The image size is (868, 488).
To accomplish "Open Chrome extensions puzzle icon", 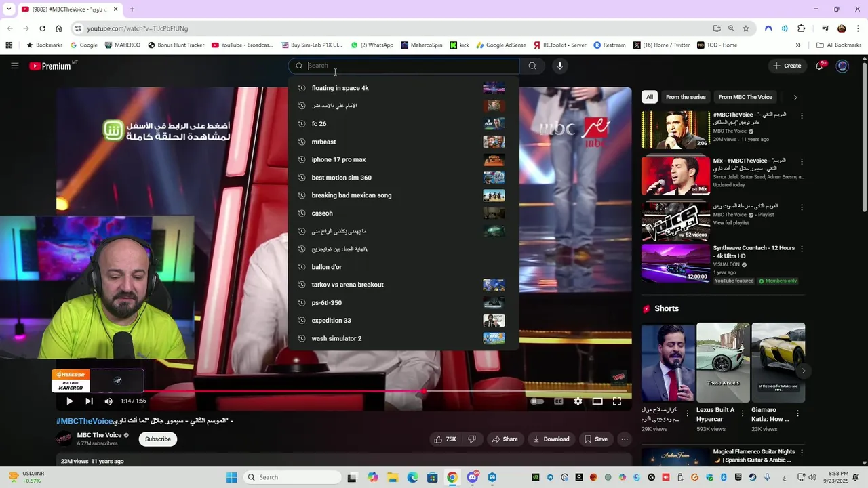I will 802,28.
